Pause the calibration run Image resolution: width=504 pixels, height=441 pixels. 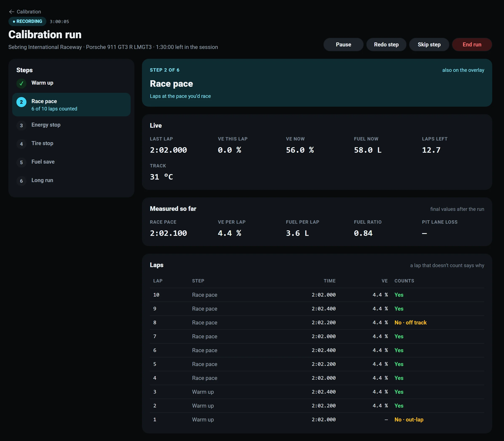343,45
